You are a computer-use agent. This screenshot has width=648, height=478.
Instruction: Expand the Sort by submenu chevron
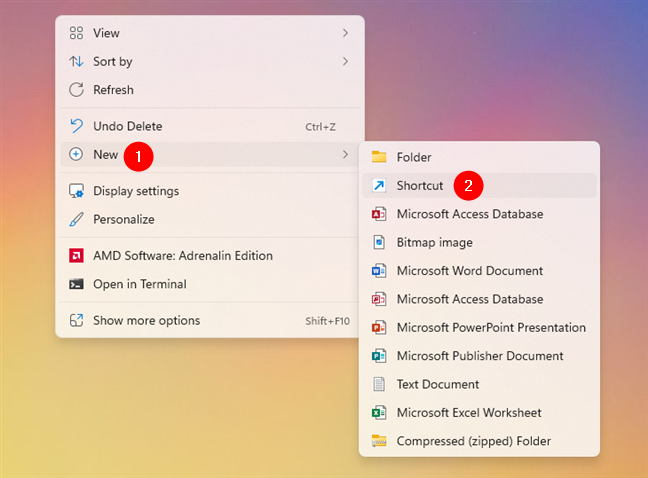click(345, 62)
